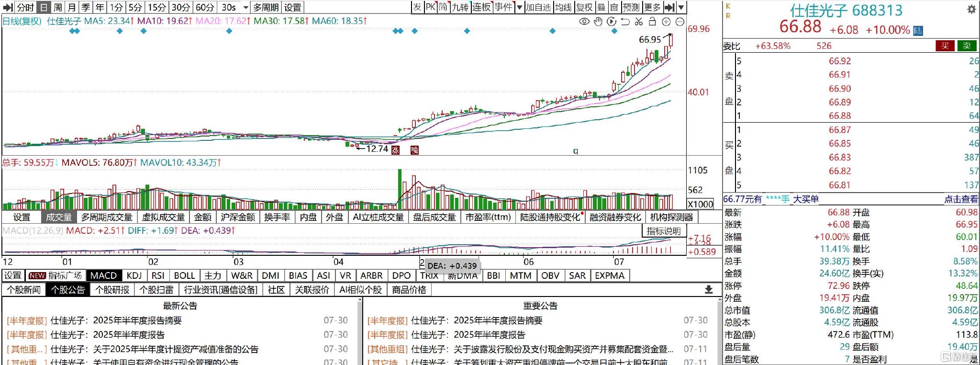
Task: Expand the dropdown arrow after 事件
Action: pyautogui.click(x=519, y=7)
